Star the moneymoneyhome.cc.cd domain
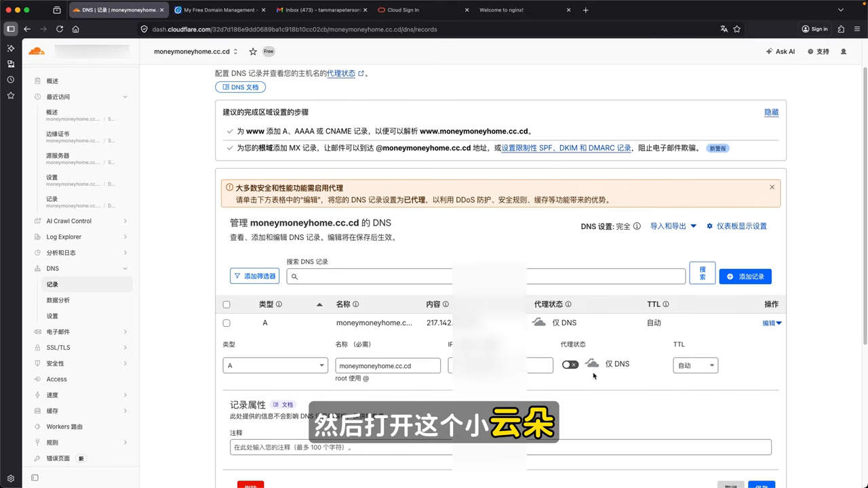 coord(253,52)
